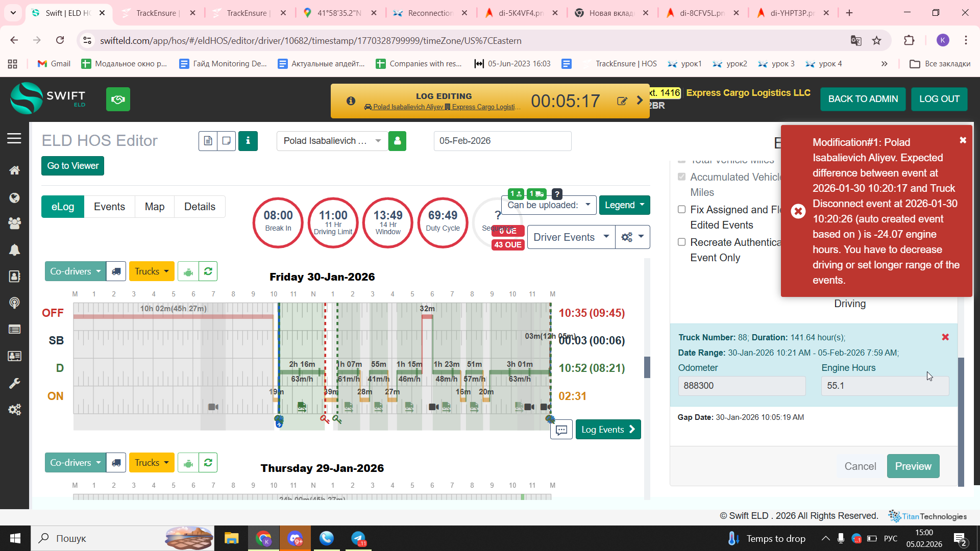Click the Go to Viewer button
980x551 pixels.
click(x=72, y=166)
